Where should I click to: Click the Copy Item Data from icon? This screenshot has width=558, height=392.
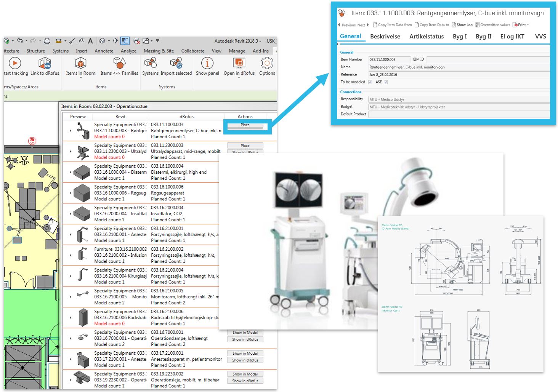tap(375, 25)
